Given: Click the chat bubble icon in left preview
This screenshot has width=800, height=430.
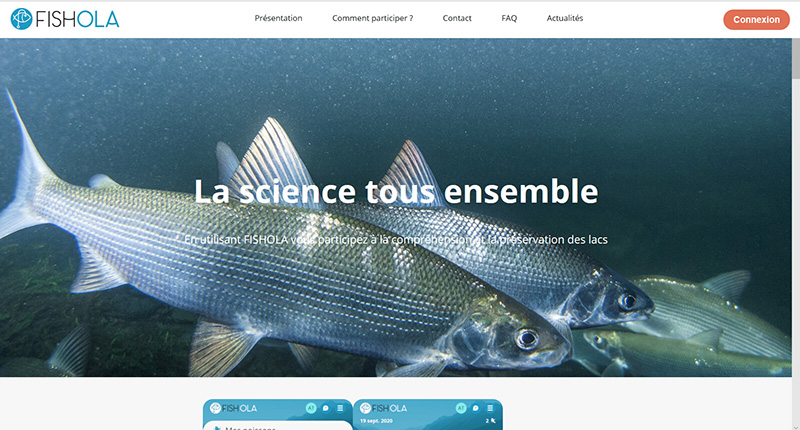Looking at the screenshot, I should point(326,408).
